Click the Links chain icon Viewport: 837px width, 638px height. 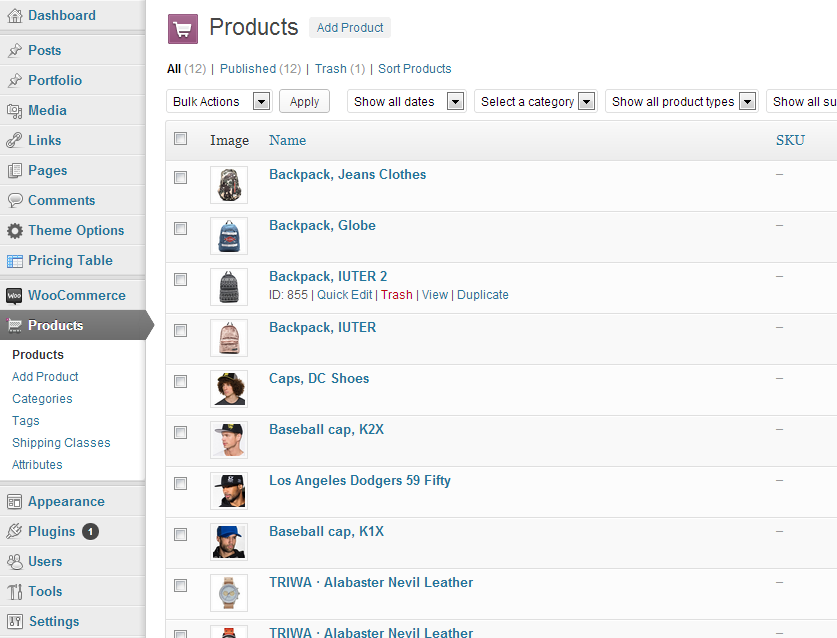[x=14, y=141]
